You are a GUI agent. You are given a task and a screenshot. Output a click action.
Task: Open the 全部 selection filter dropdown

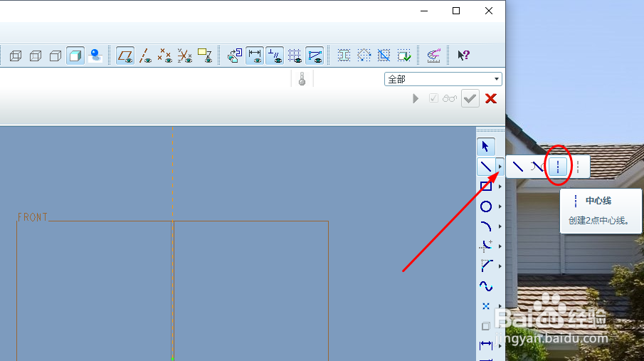click(x=443, y=79)
